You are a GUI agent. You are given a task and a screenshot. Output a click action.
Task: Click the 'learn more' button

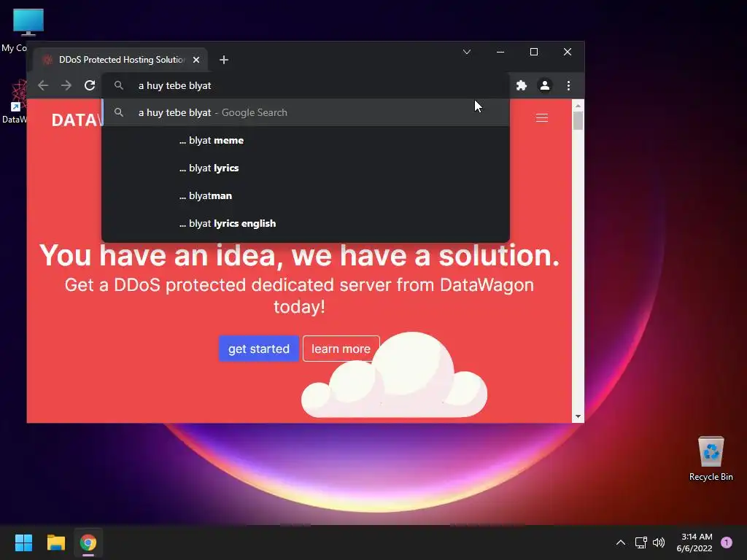(341, 349)
